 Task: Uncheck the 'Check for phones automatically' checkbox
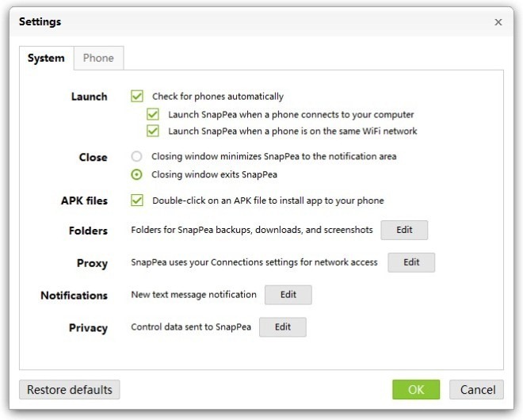point(137,97)
